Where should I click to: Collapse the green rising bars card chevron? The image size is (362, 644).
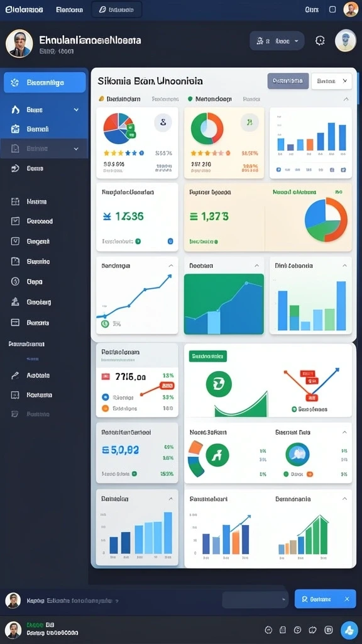[344, 499]
